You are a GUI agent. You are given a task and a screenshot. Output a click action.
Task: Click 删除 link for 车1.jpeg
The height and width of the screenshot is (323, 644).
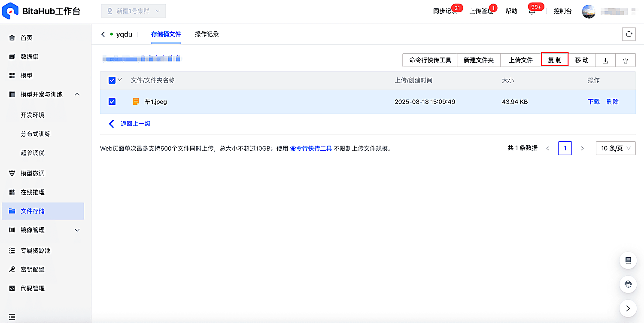(613, 102)
